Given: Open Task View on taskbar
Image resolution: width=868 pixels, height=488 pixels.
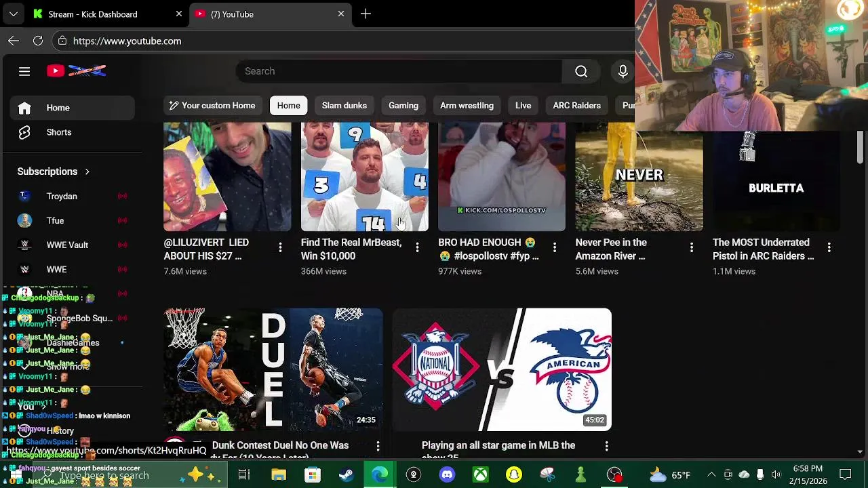Looking at the screenshot, I should [x=244, y=475].
